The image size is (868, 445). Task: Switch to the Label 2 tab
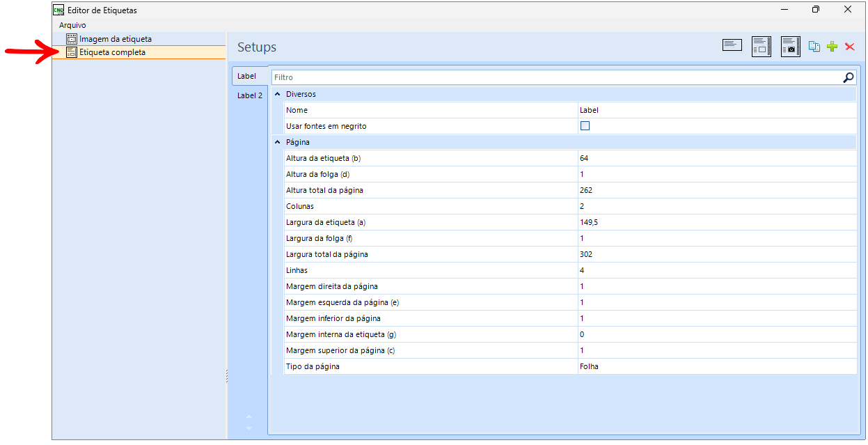click(x=250, y=95)
